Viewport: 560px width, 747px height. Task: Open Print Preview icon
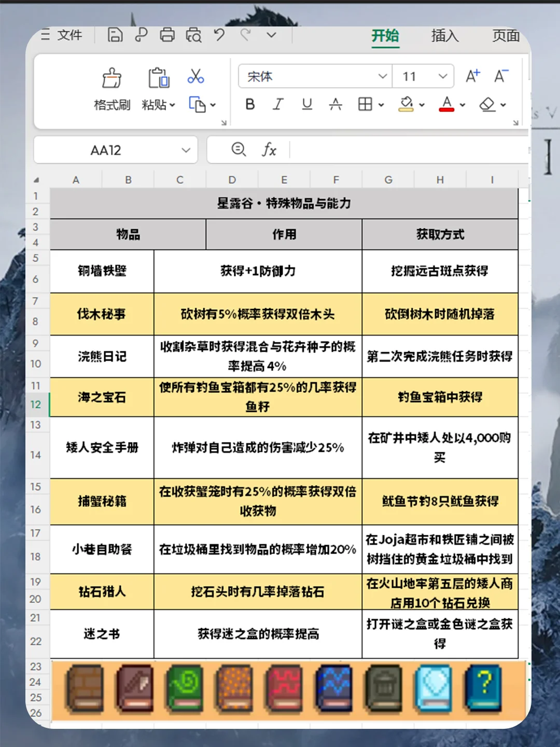tap(193, 35)
